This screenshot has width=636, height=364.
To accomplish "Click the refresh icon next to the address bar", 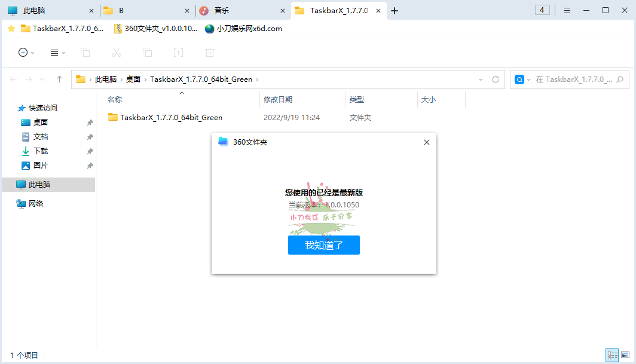I will point(496,79).
